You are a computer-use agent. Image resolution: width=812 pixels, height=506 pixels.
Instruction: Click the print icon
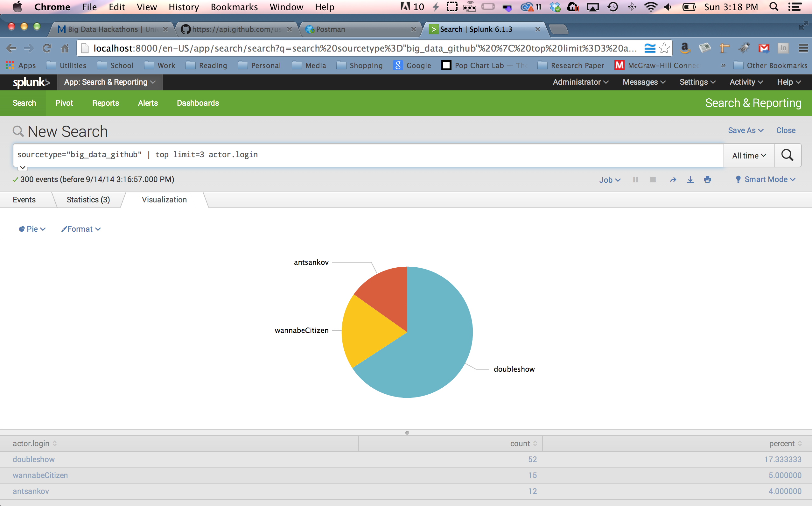pos(707,180)
